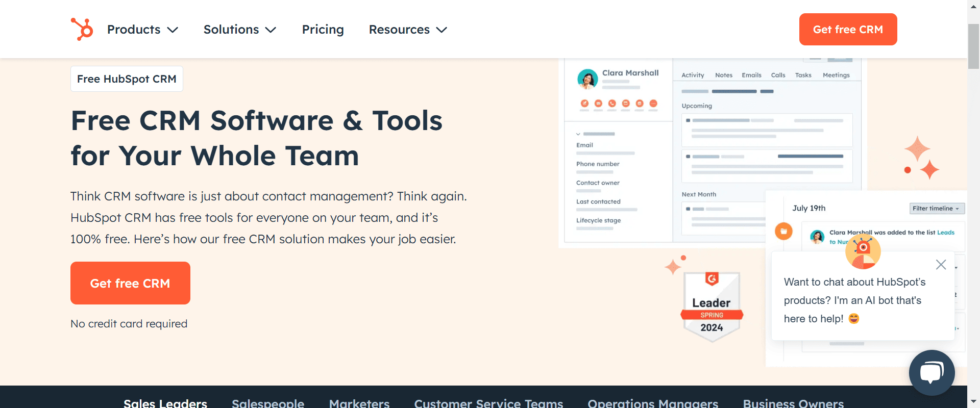Expand the Solutions menu
980x408 pixels.
pos(240,30)
